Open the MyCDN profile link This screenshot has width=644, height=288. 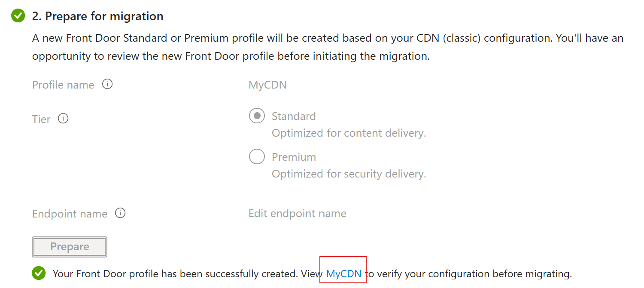[x=342, y=273]
